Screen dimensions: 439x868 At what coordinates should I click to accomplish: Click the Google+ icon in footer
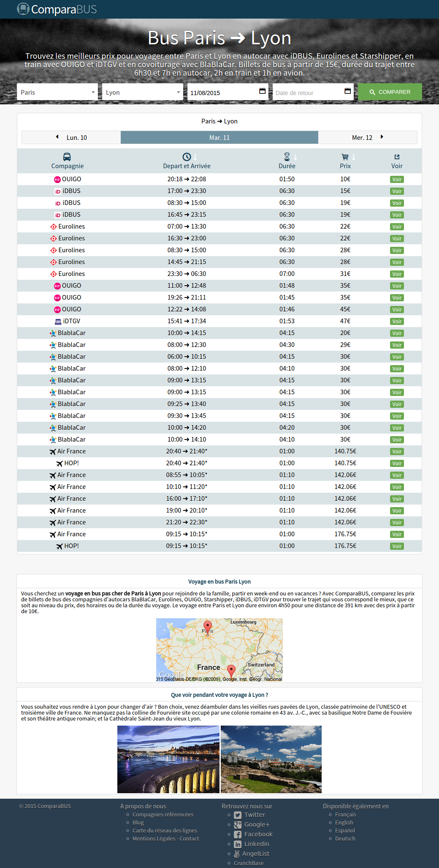[x=238, y=825]
